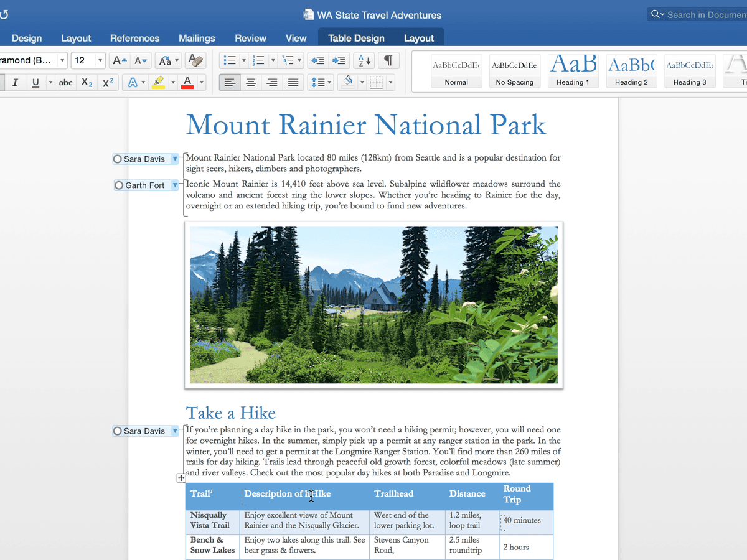Click the Sort A to Z icon
This screenshot has width=747, height=560.
(364, 60)
